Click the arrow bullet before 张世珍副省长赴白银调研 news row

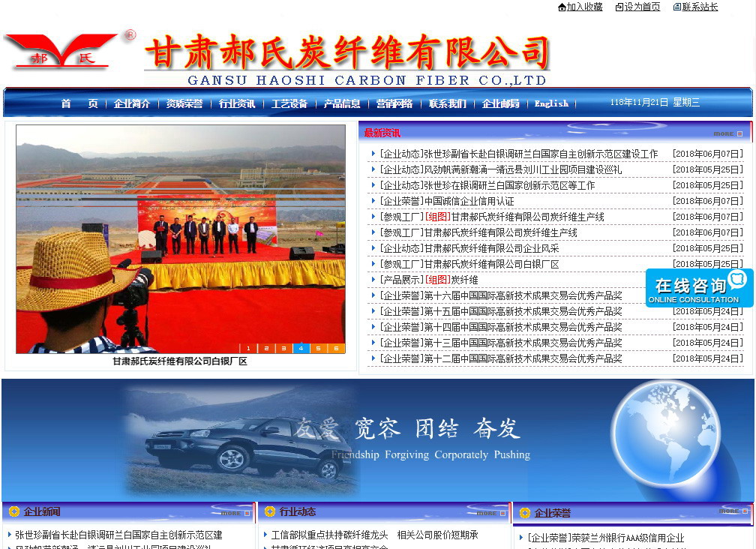pyautogui.click(x=373, y=154)
